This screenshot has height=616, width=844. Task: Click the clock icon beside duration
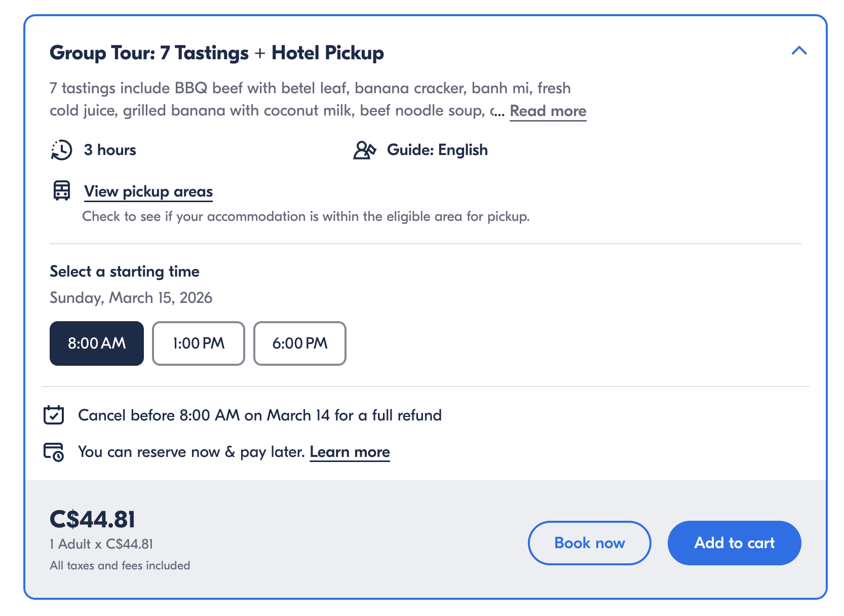61,149
